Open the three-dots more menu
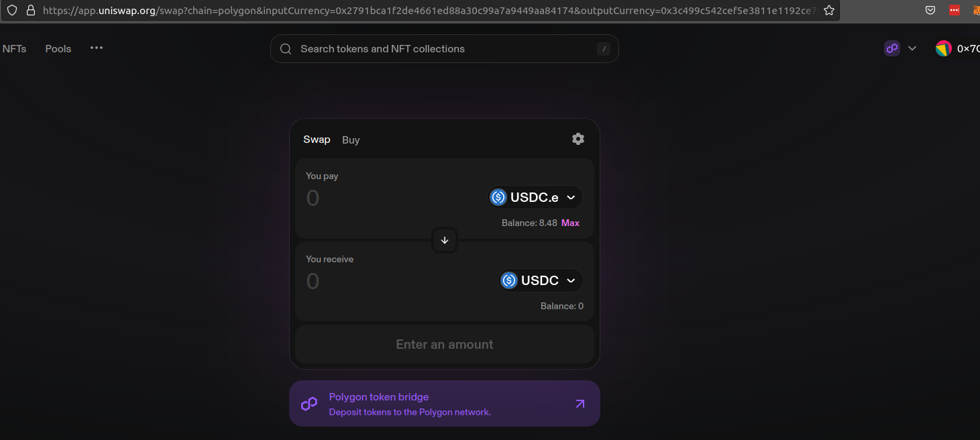 point(97,48)
